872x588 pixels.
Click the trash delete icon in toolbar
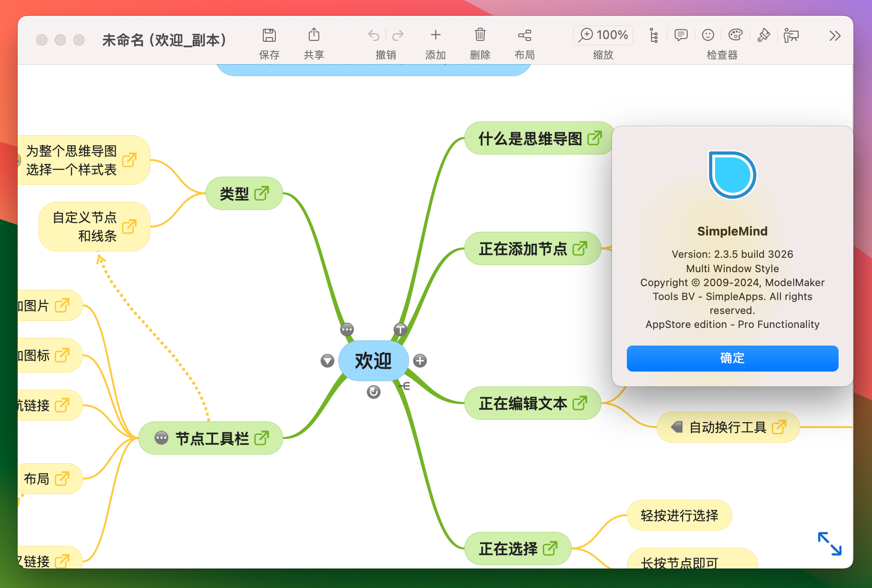480,35
